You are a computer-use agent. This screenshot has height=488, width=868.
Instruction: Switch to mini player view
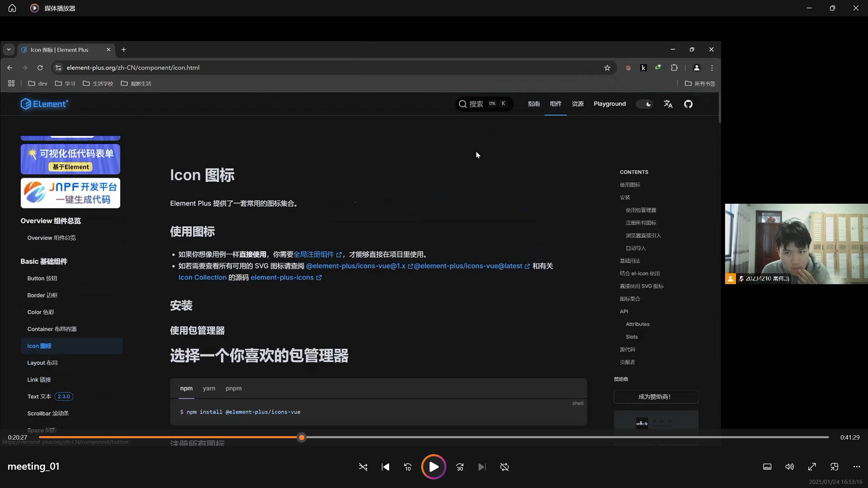tap(834, 467)
